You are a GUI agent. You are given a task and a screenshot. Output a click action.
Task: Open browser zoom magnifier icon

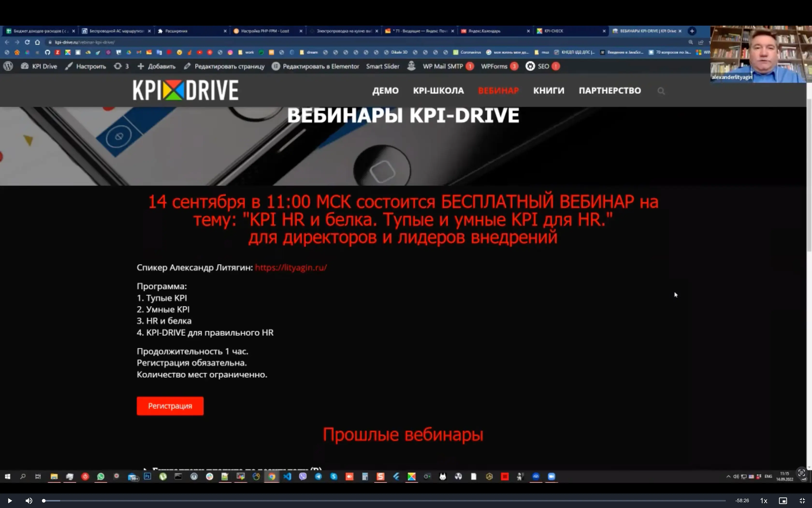tap(690, 42)
